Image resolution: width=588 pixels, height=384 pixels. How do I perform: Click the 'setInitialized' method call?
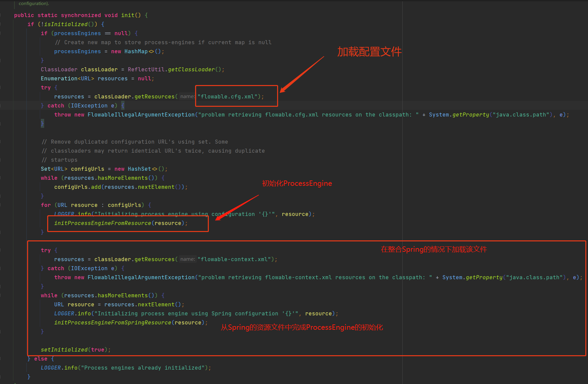click(64, 350)
